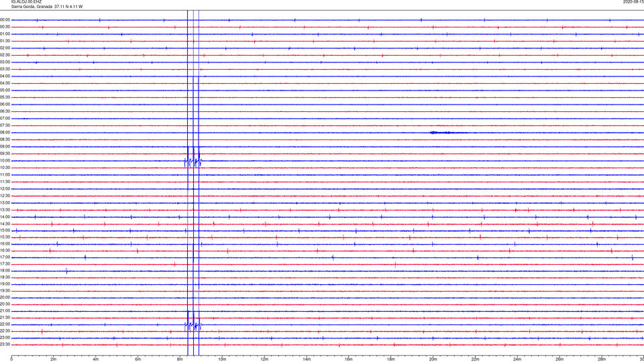644x362 pixels.
Task: Select the 01:00 trace label
Action: (5, 34)
